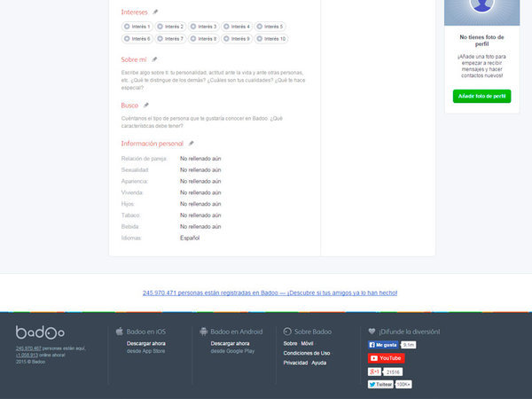Click the Hijos value 'No rellenado aún'

pos(200,204)
